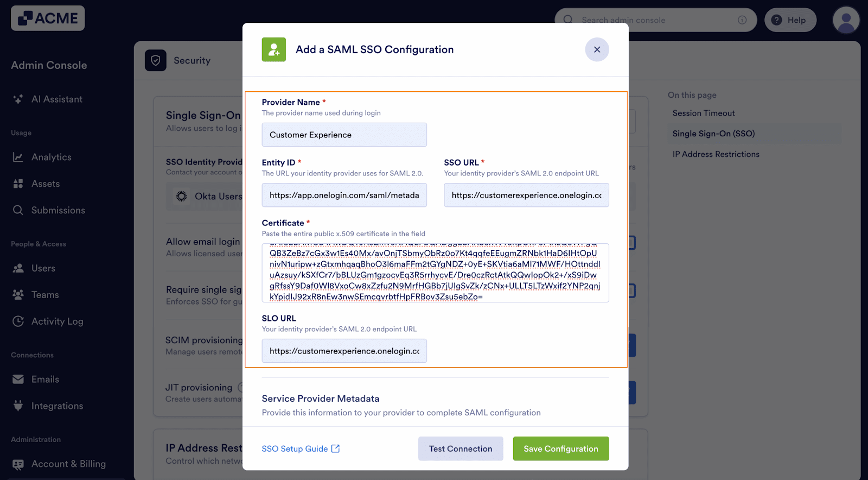View Submissions
868x480 pixels.
(58, 210)
